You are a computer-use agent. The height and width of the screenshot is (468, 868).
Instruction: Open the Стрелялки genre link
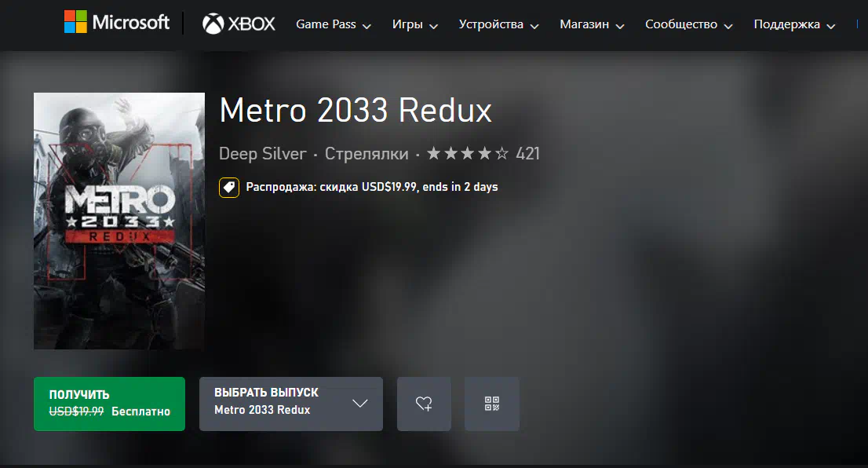[x=367, y=153]
